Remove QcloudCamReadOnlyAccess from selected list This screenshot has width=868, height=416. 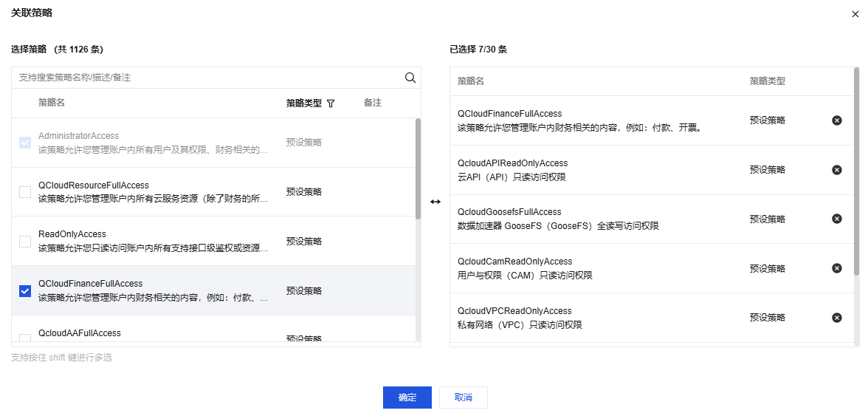tap(837, 268)
